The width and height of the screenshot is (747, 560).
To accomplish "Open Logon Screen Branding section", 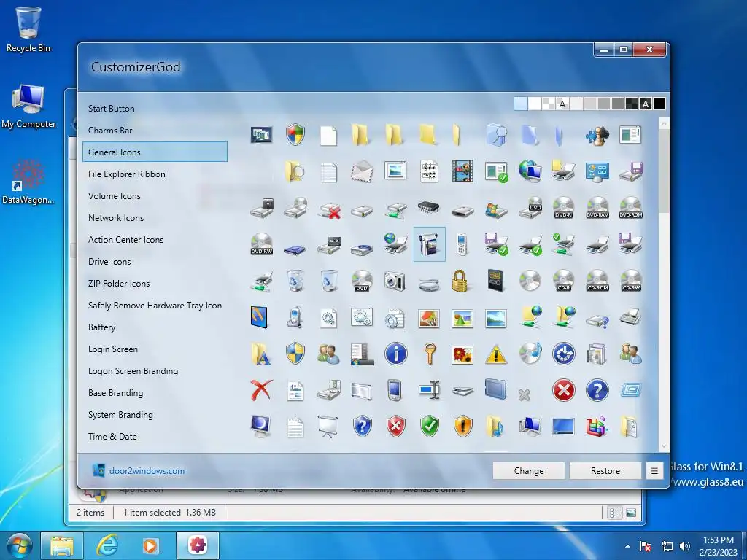I will (133, 371).
